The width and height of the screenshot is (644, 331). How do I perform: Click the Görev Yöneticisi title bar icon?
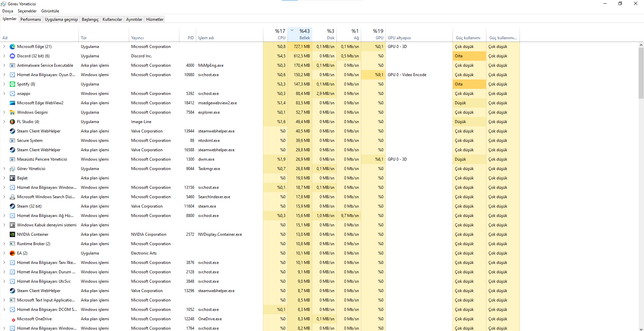tap(3, 4)
